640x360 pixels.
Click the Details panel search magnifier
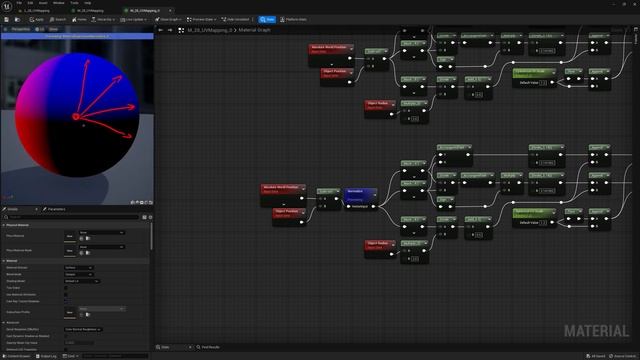[6, 217]
